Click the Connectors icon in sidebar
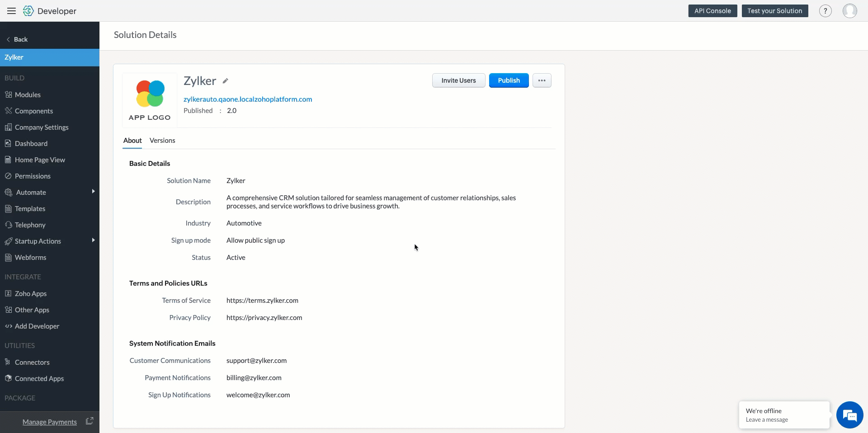Screen dimensions: 868x433 coord(8,362)
